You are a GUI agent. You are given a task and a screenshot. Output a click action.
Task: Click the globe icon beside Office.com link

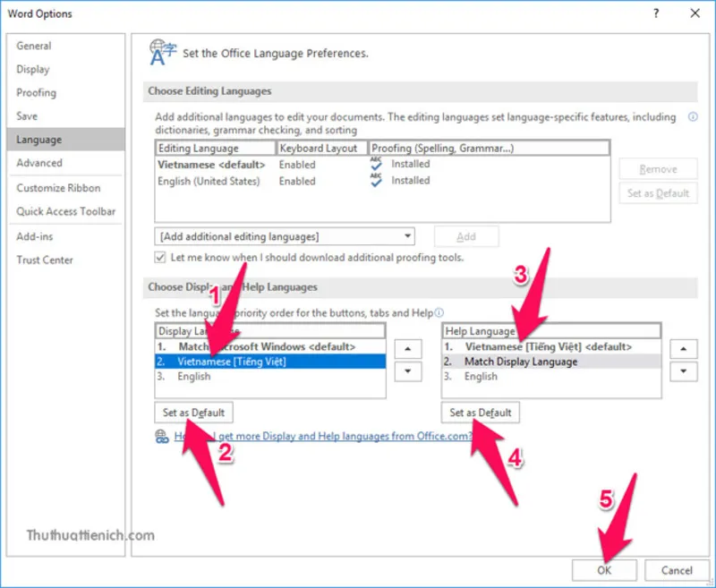(162, 437)
